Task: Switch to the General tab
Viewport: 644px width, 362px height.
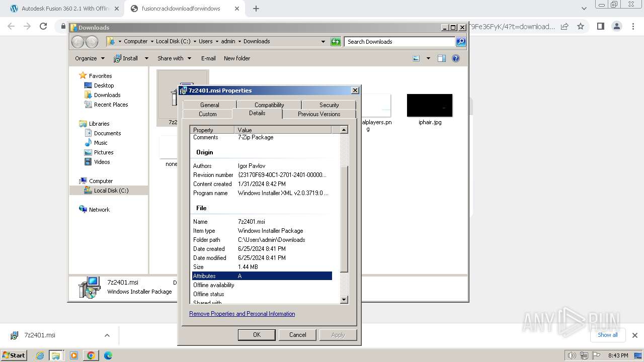Action: click(209, 105)
